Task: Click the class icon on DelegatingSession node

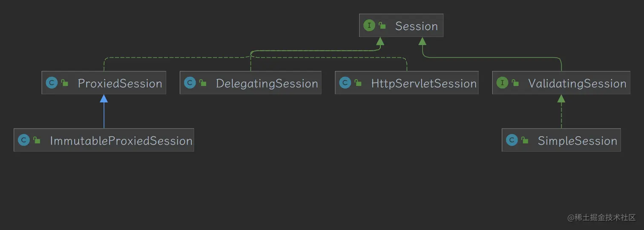Action: coord(190,83)
